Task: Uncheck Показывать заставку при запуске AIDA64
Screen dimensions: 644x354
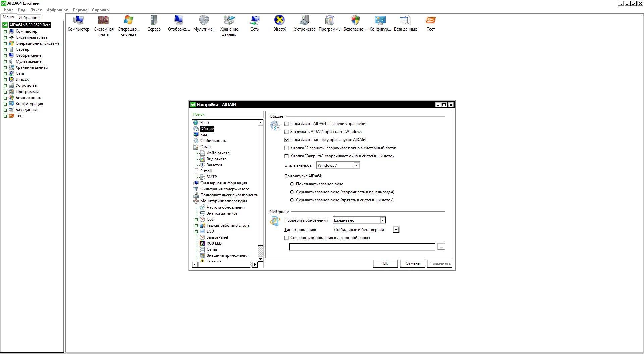Action: point(286,140)
